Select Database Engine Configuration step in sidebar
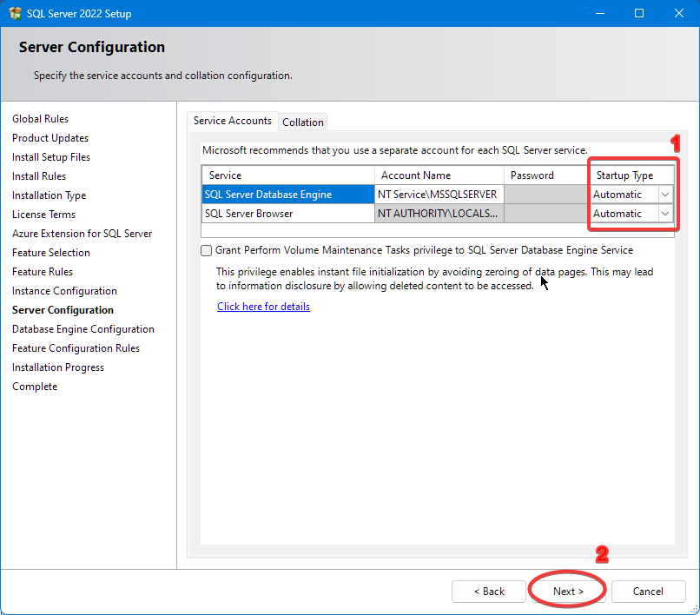This screenshot has height=615, width=700. click(83, 329)
